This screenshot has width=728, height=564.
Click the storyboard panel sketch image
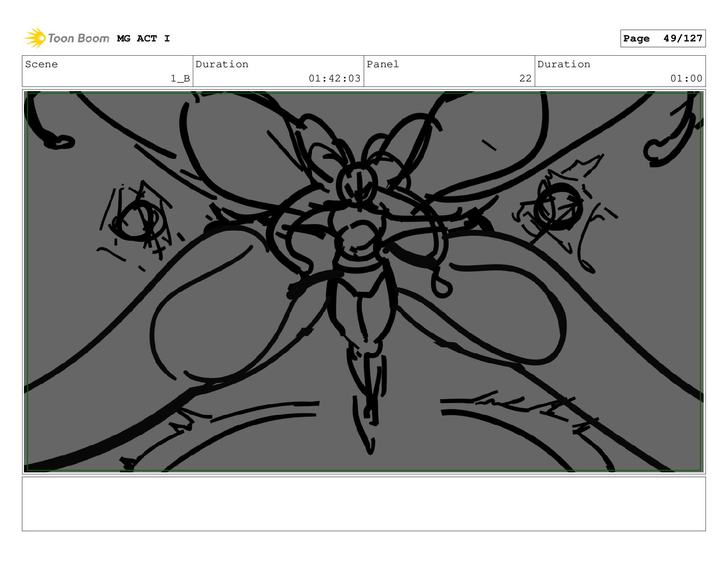[364, 282]
